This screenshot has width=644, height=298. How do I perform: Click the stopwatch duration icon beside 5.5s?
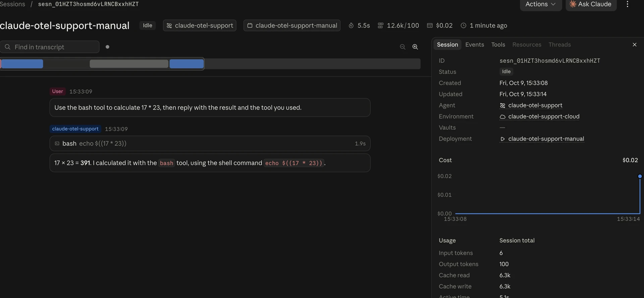pyautogui.click(x=351, y=26)
